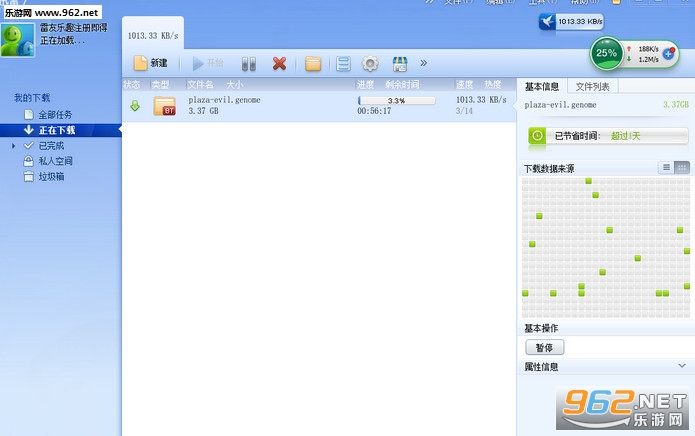Open 全部任务 in the sidebar
The width and height of the screenshot is (695, 436).
55,115
